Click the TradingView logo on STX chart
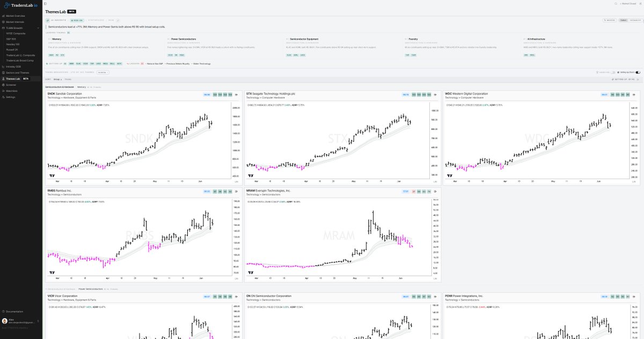 pos(250,175)
